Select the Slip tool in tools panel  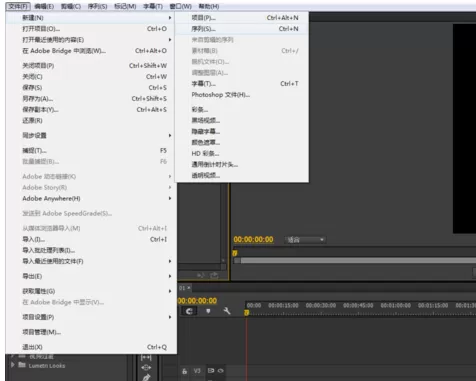146,357
